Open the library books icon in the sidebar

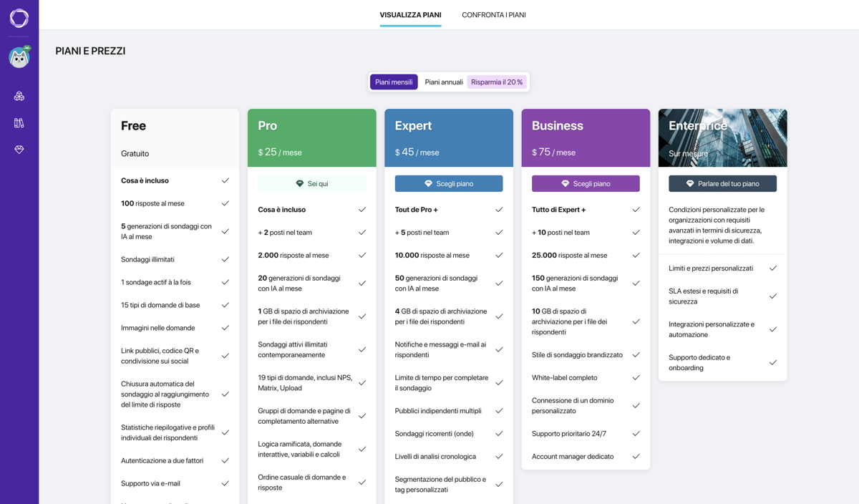click(19, 123)
